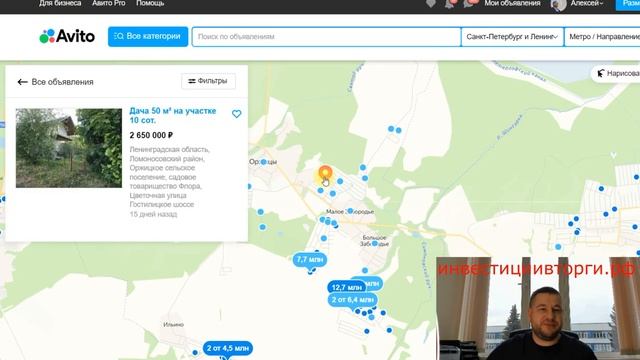Open the Метро / Направление selector
640x360 pixels.
coord(602,37)
